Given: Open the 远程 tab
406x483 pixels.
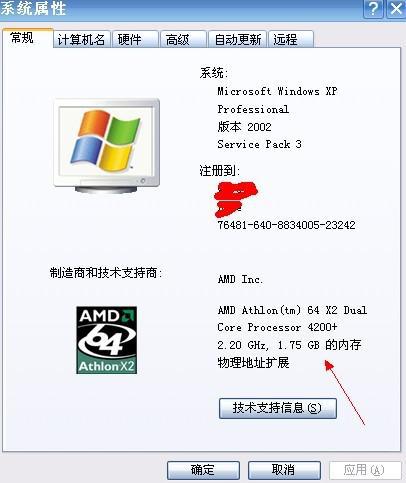Looking at the screenshot, I should (x=291, y=40).
